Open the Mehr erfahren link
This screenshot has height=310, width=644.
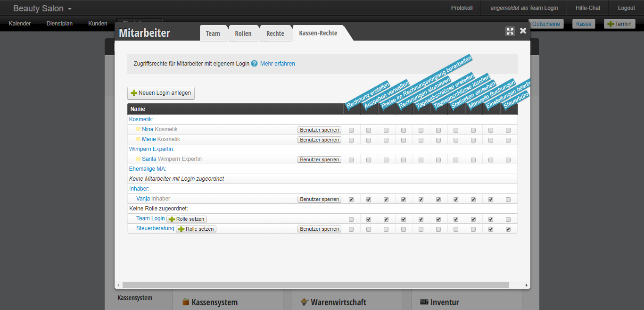tap(277, 64)
